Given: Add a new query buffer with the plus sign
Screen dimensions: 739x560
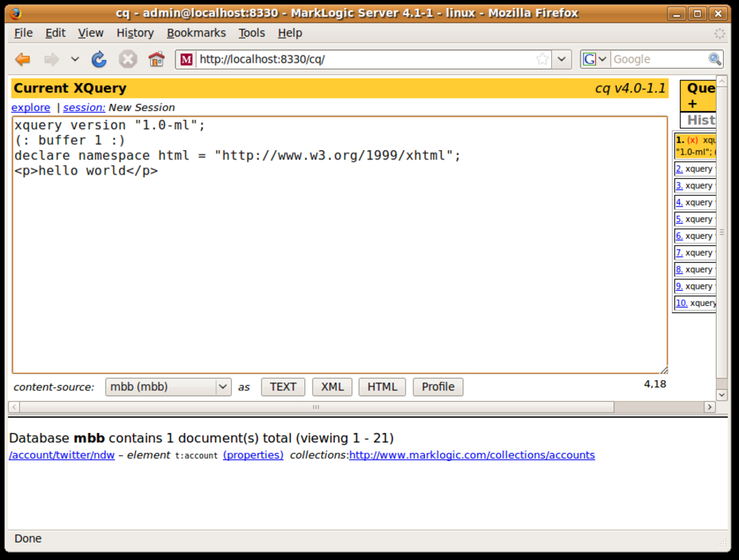Looking at the screenshot, I should tap(692, 104).
